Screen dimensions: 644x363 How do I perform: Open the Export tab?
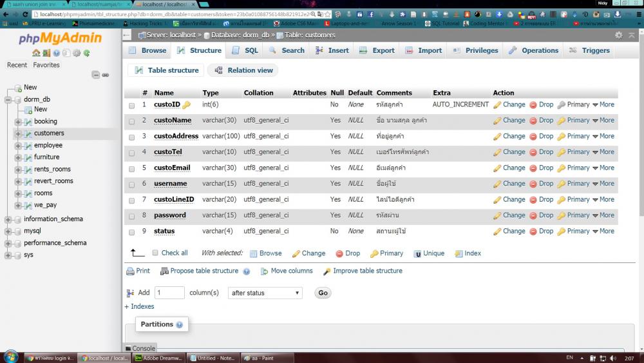tap(377, 50)
